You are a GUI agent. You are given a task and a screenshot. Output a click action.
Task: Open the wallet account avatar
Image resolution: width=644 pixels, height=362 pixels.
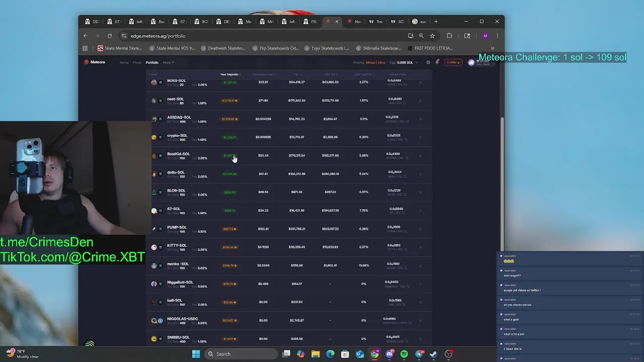[x=471, y=62]
